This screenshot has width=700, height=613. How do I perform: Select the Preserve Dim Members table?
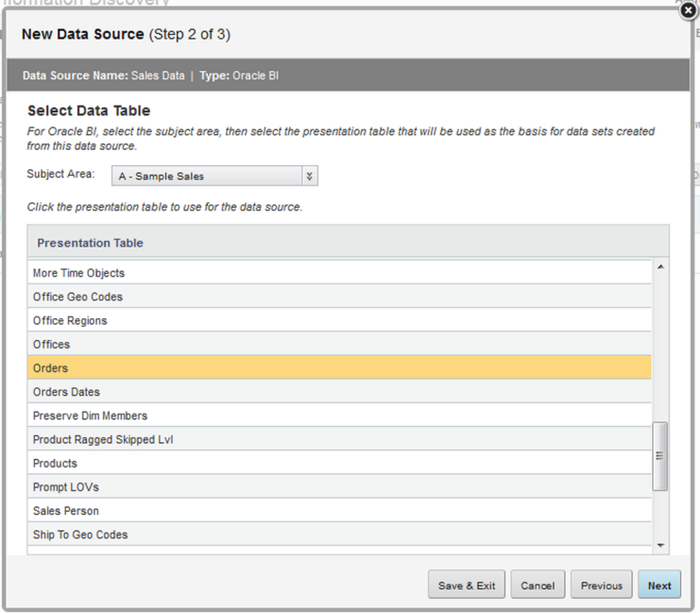pos(339,416)
